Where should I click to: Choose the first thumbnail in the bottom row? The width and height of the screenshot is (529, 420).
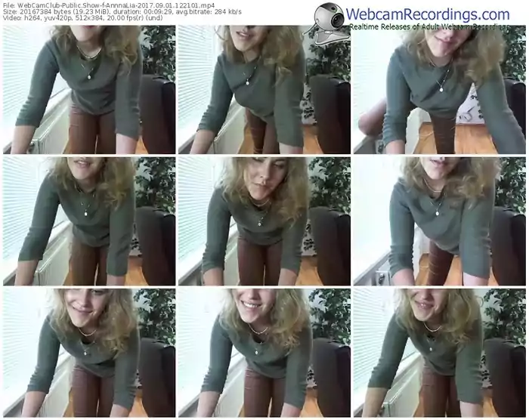tap(89, 353)
